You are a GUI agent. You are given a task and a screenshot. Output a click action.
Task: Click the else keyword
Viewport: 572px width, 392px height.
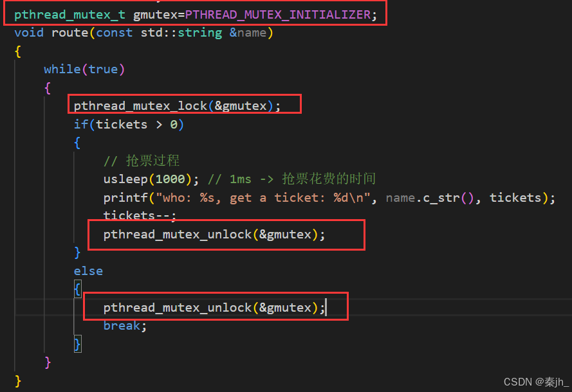tap(88, 271)
